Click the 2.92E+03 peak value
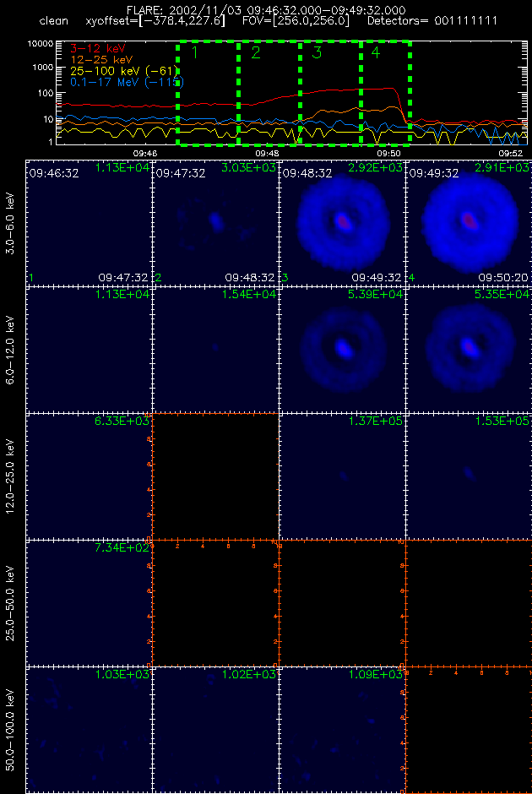Viewport: 532px width, 794px height. pyautogui.click(x=376, y=167)
